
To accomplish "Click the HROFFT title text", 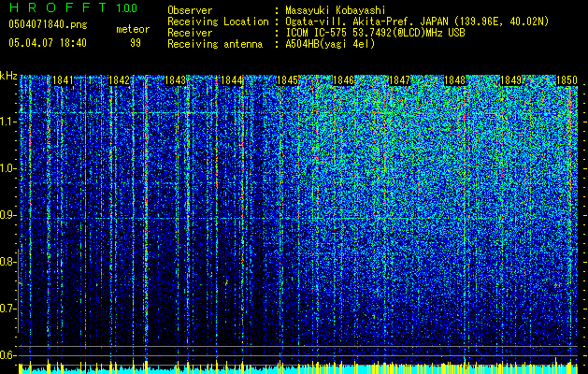I will click(x=59, y=8).
